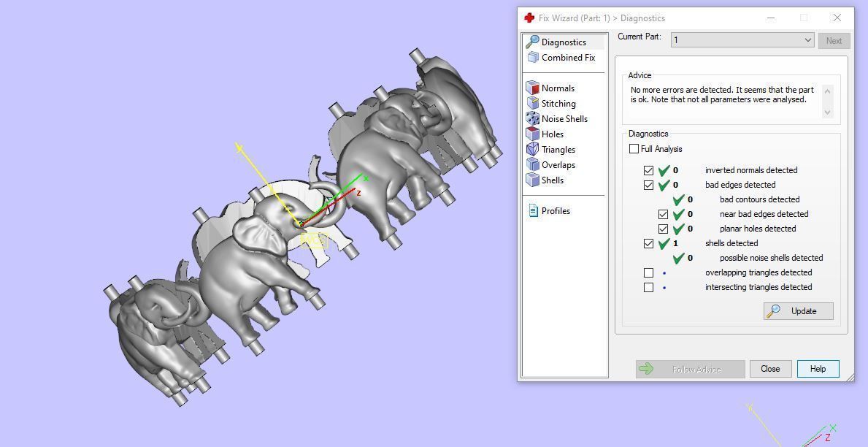Click the Holes cube icon
The width and height of the screenshot is (868, 447).
[532, 134]
